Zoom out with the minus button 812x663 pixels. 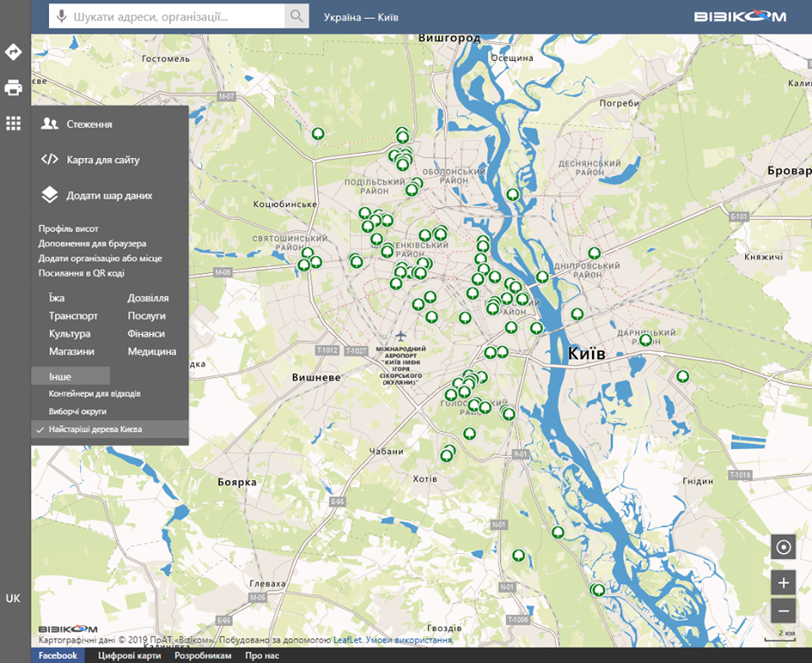coord(783,611)
